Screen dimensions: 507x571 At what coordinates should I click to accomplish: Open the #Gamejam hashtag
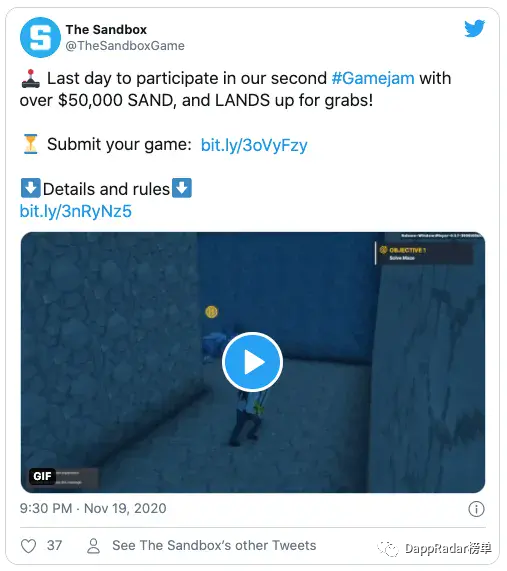point(373,78)
